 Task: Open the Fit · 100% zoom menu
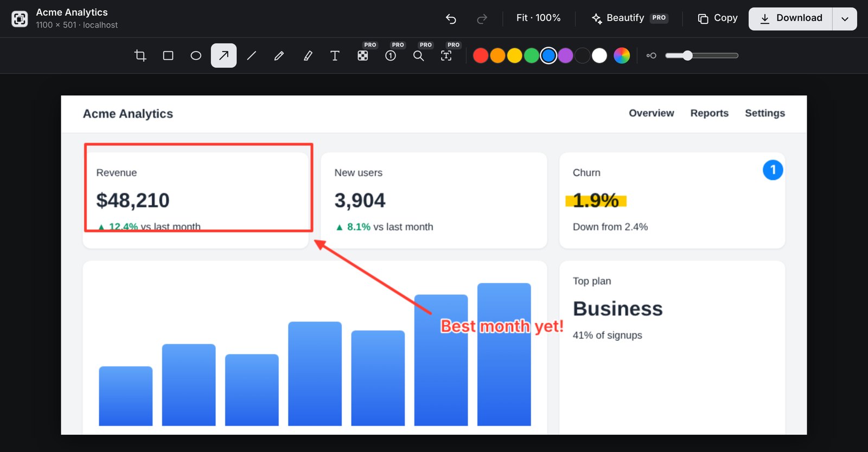(x=538, y=18)
